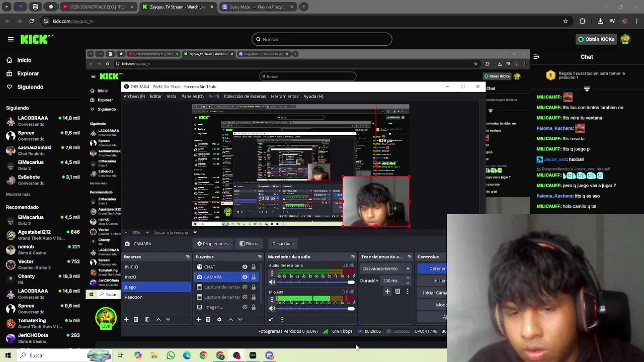
Task: Open WhatsApp from the taskbar
Action: click(x=171, y=355)
